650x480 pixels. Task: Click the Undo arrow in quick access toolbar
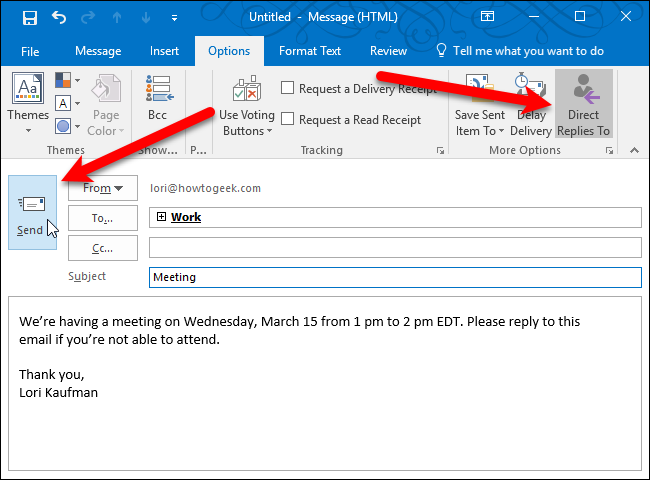pos(59,17)
